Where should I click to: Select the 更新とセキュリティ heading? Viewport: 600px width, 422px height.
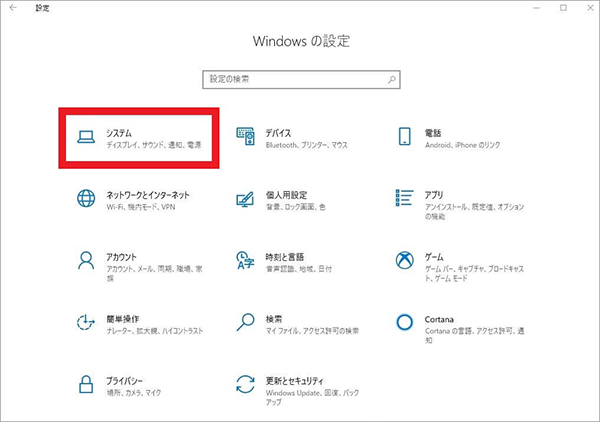click(295, 381)
